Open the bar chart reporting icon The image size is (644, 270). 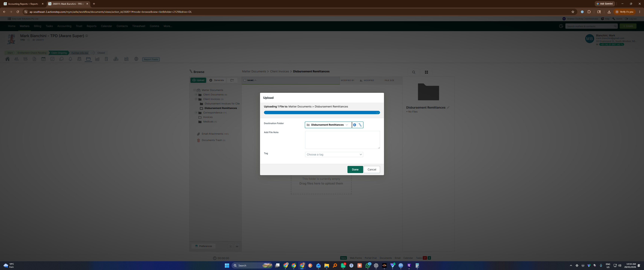point(97,59)
